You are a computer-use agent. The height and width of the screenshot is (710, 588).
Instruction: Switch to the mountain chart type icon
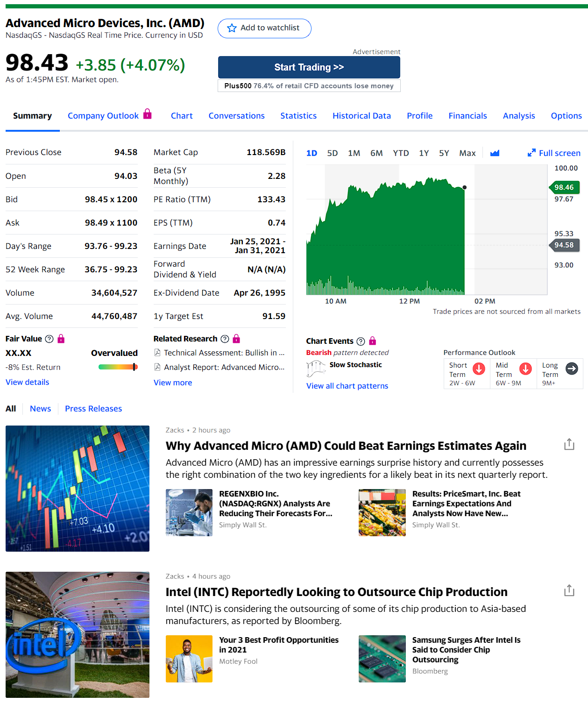(x=495, y=153)
